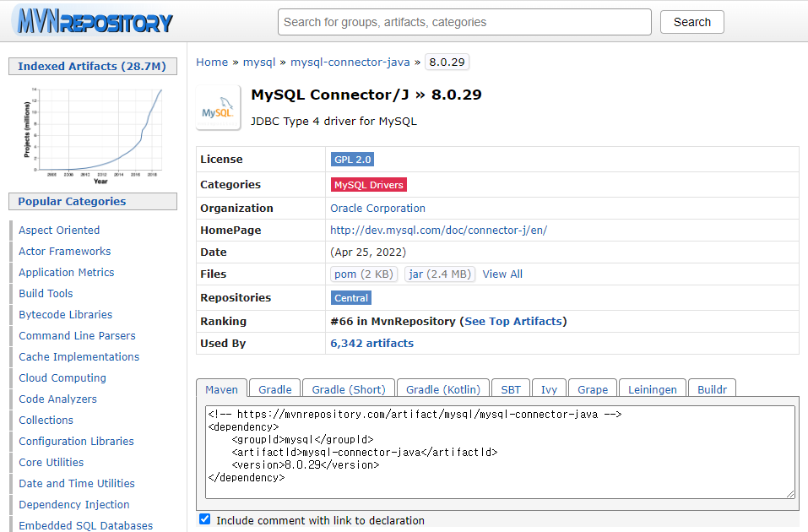Screen dimensions: 808x532
Task: Open the mysql breadcrumb link
Action: [259, 62]
